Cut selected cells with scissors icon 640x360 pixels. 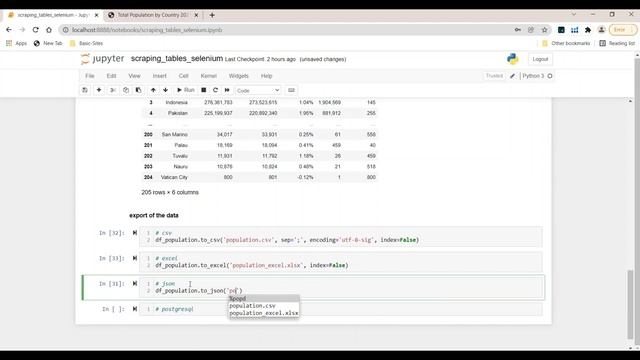click(x=113, y=90)
